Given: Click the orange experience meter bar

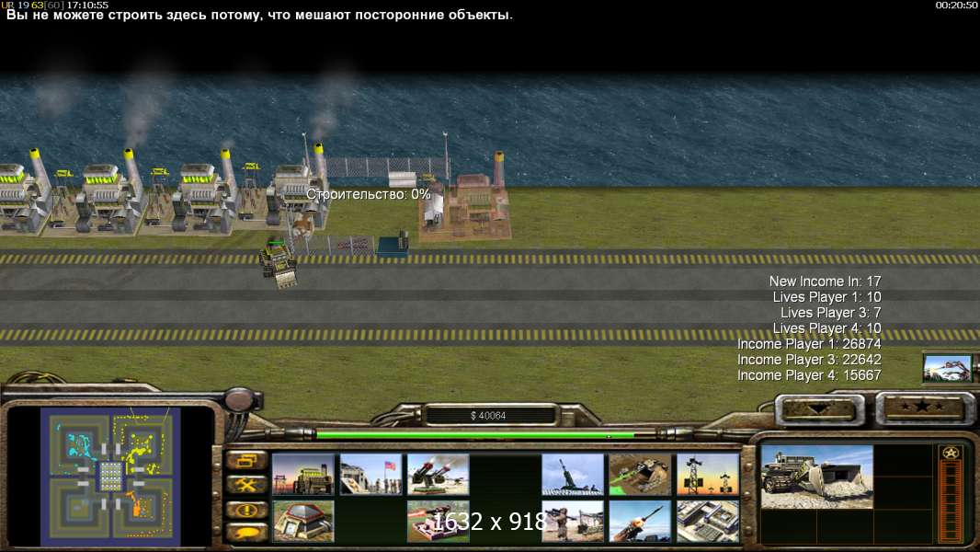Looking at the screenshot, I should pos(951,500).
